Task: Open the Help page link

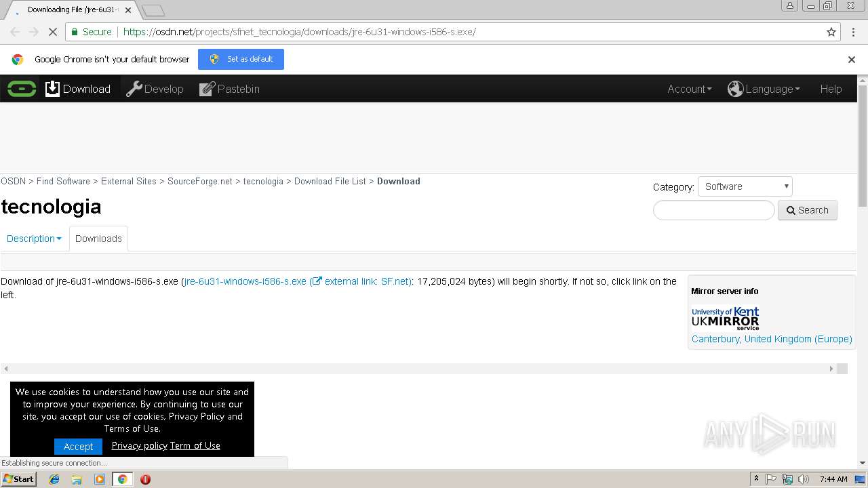Action: [831, 89]
